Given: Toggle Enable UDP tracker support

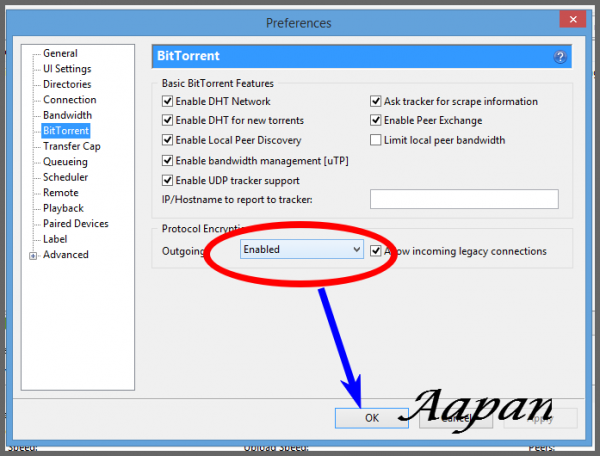Looking at the screenshot, I should 167,180.
